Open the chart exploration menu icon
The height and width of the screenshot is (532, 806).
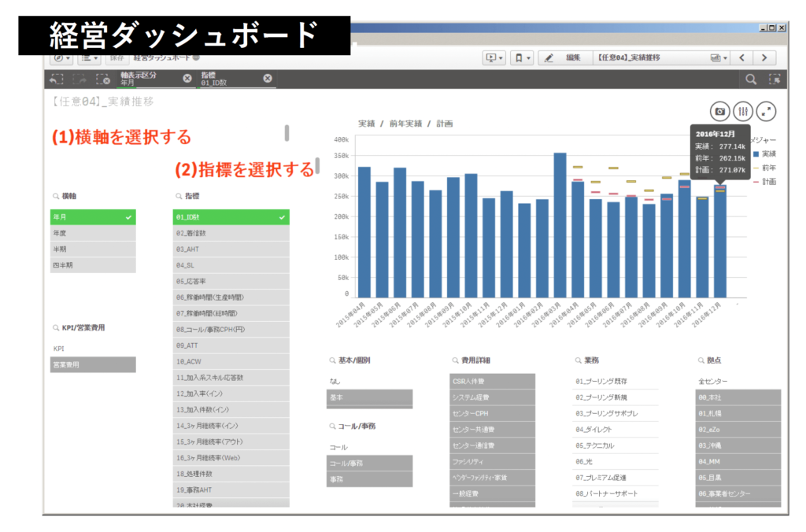743,111
